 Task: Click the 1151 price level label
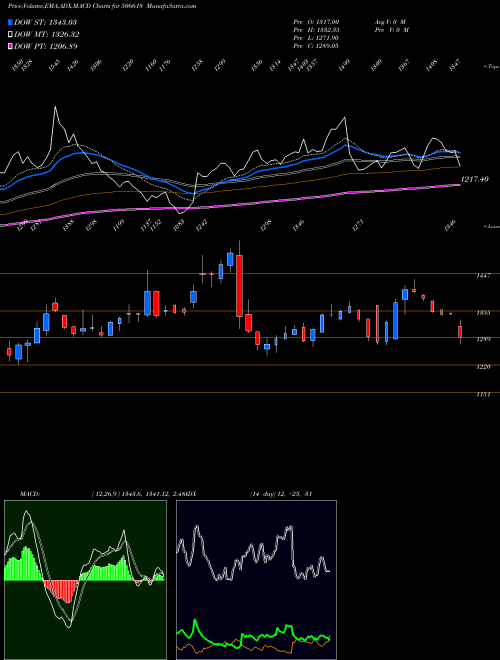point(483,395)
